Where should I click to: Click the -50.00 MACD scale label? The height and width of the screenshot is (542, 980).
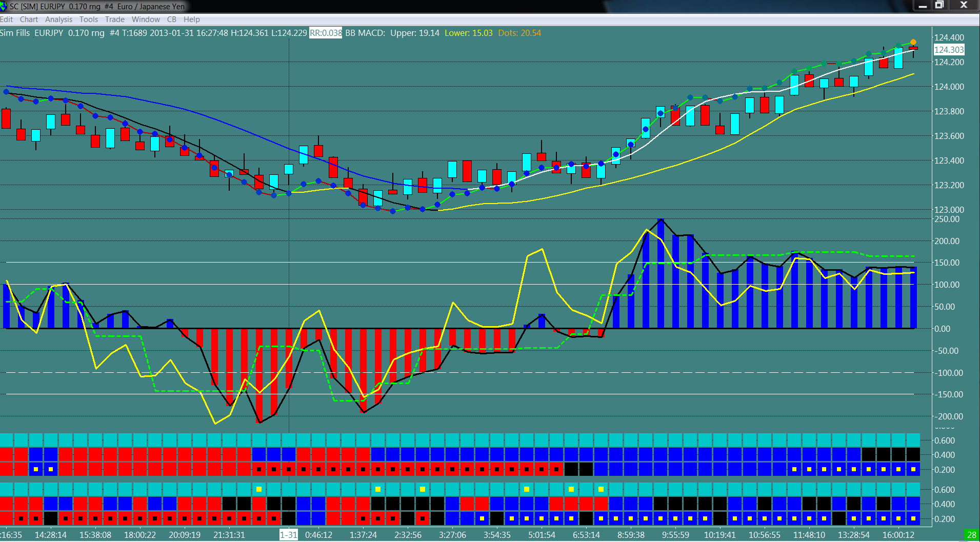[x=947, y=351]
